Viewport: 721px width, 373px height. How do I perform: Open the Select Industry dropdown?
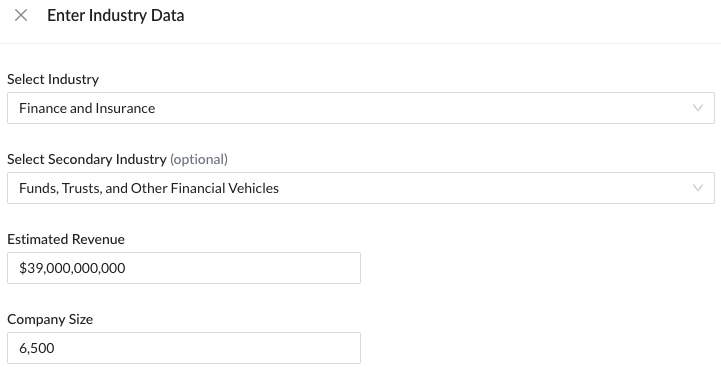(x=361, y=108)
